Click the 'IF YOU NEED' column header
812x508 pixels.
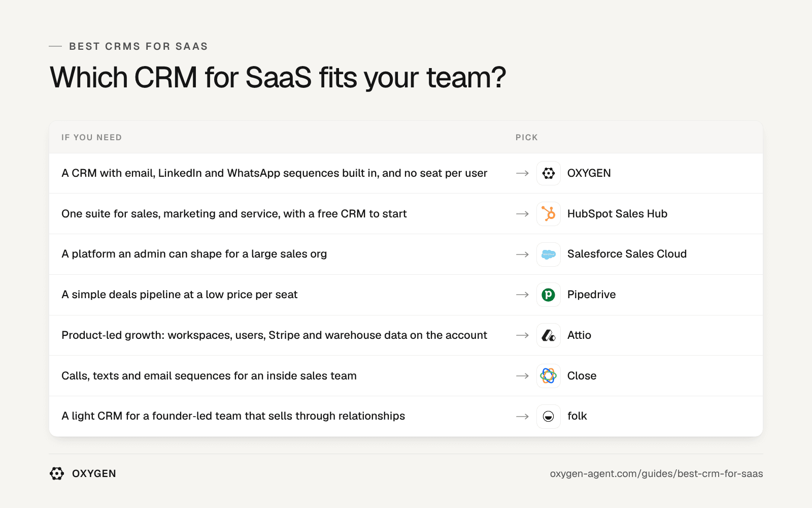(x=91, y=137)
